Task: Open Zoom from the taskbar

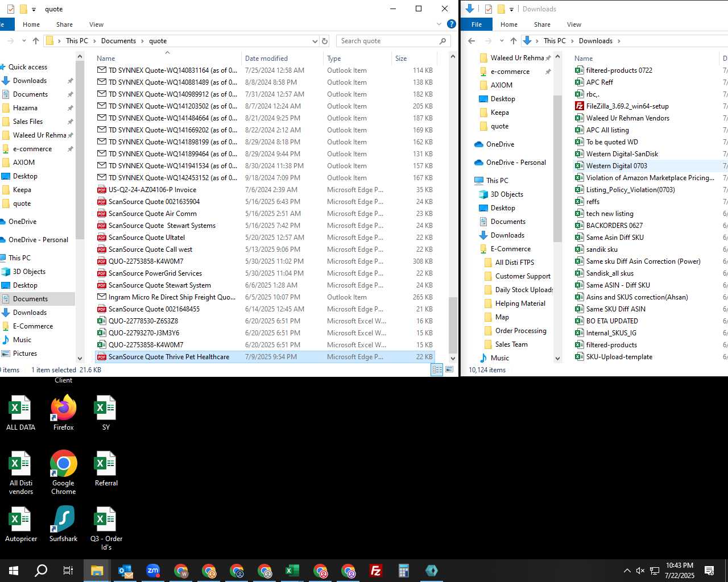Action: pyautogui.click(x=153, y=571)
